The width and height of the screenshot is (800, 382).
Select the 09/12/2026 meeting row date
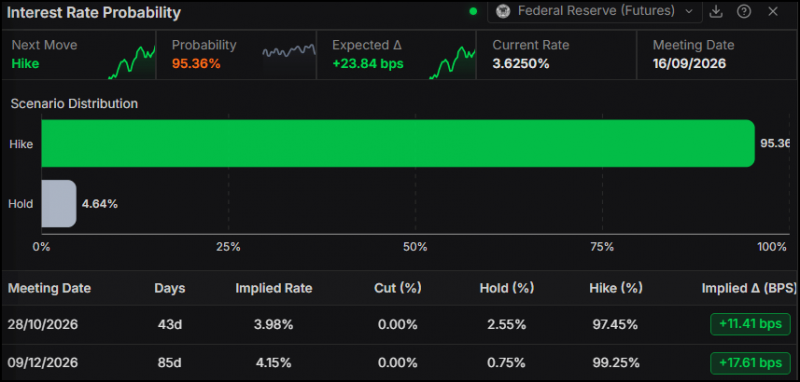tap(43, 363)
